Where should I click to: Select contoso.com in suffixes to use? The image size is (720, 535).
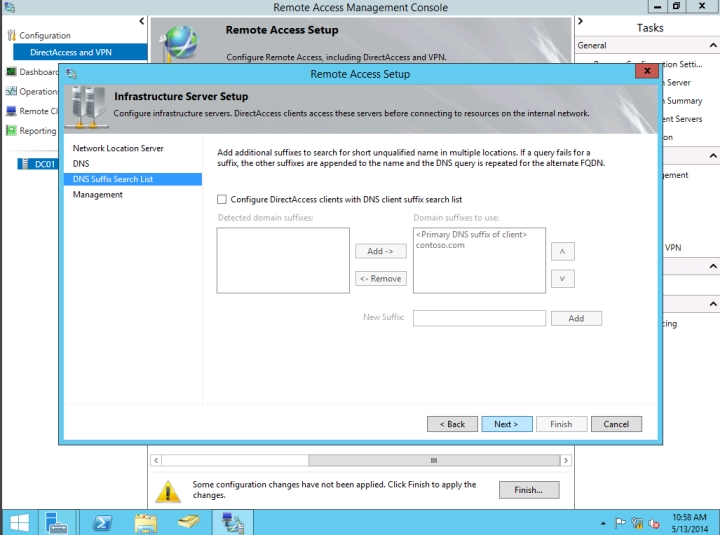[x=440, y=245]
